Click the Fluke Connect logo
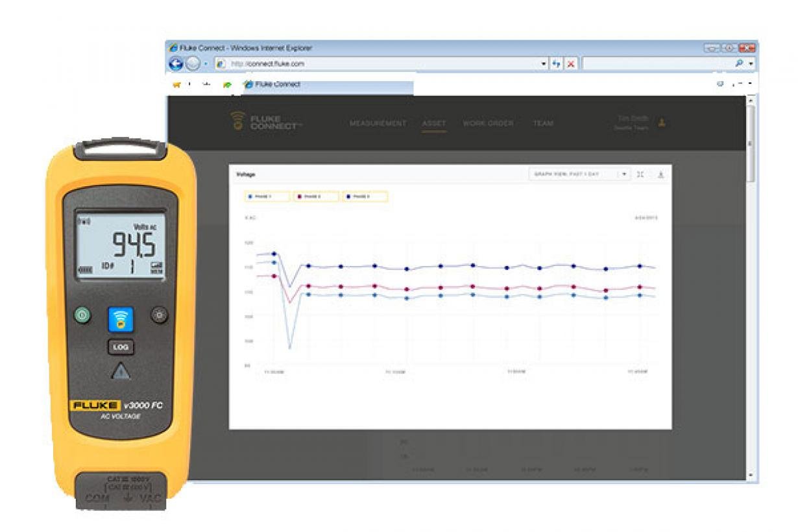 266,122
